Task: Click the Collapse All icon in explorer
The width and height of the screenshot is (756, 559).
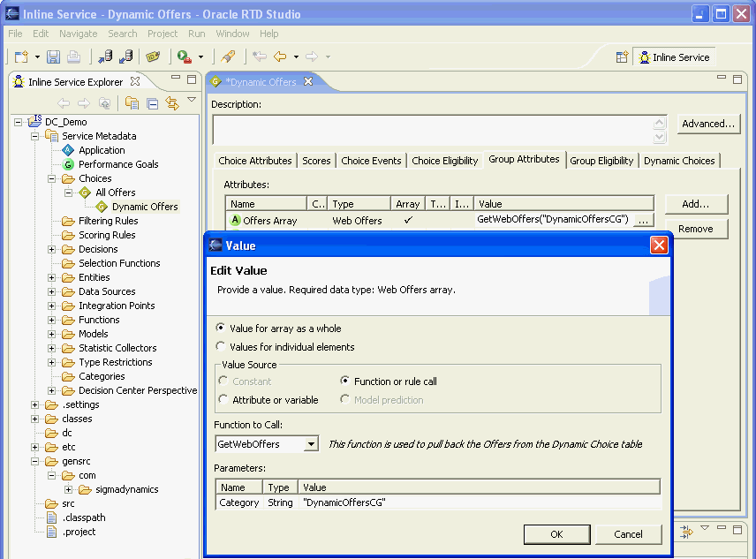Action: pyautogui.click(x=153, y=103)
